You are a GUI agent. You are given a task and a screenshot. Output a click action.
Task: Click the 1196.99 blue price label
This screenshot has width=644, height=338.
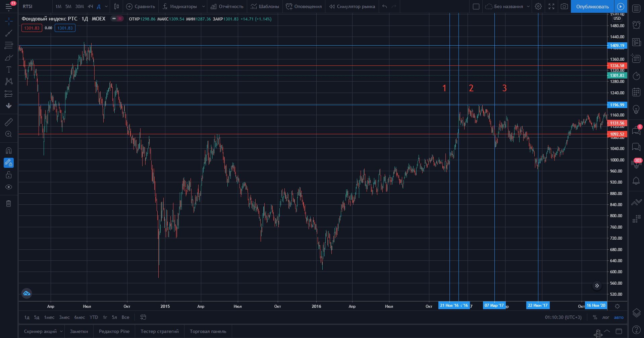pyautogui.click(x=617, y=105)
